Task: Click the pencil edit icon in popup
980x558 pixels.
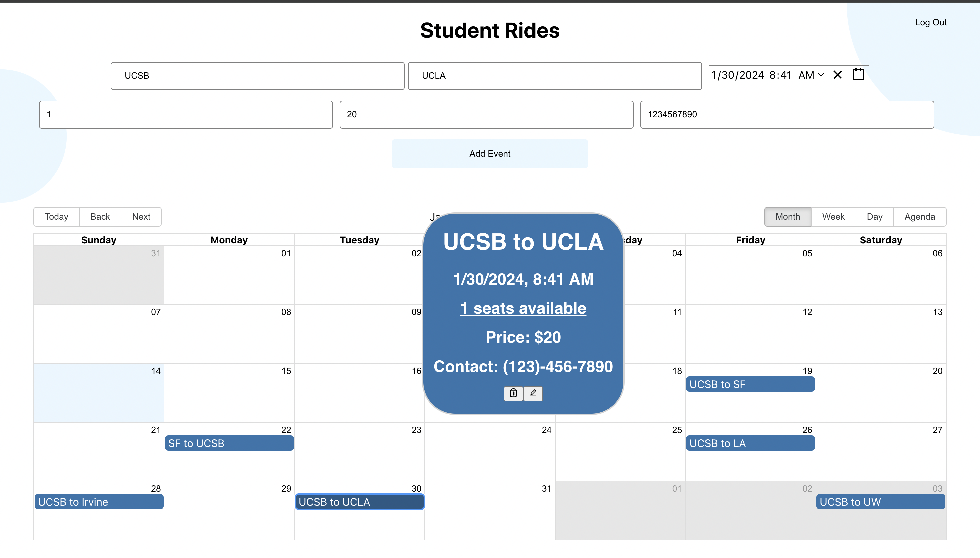Action: [x=533, y=393]
